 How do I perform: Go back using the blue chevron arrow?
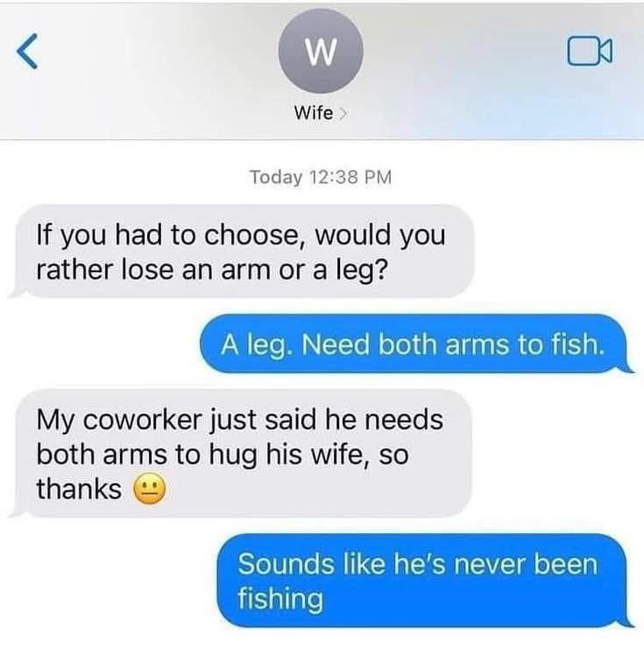(27, 51)
